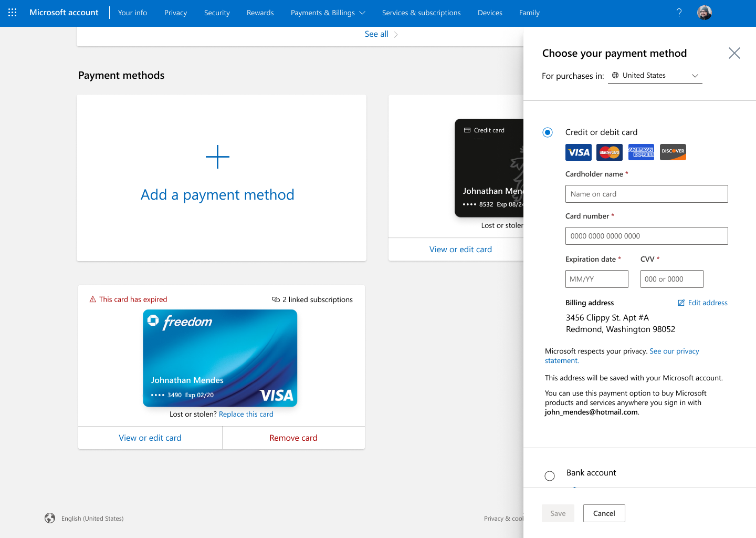
Task: View or edit the expired Freedom card
Action: [x=150, y=438]
